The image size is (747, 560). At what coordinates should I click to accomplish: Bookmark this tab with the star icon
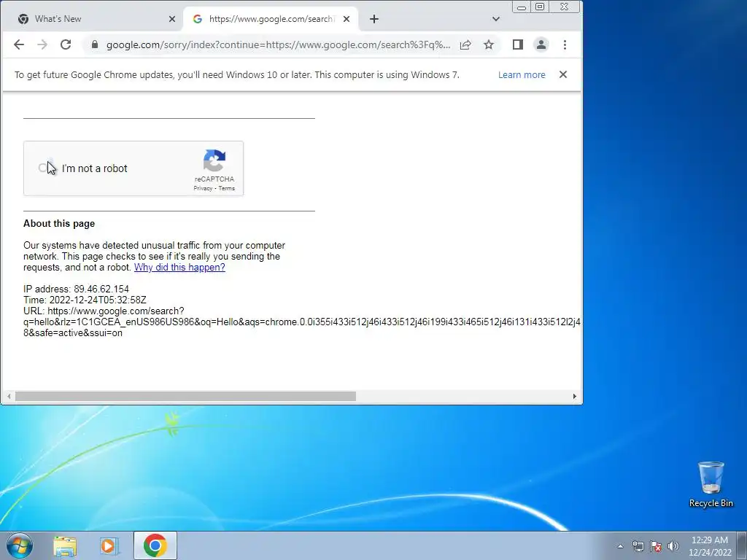coord(489,44)
